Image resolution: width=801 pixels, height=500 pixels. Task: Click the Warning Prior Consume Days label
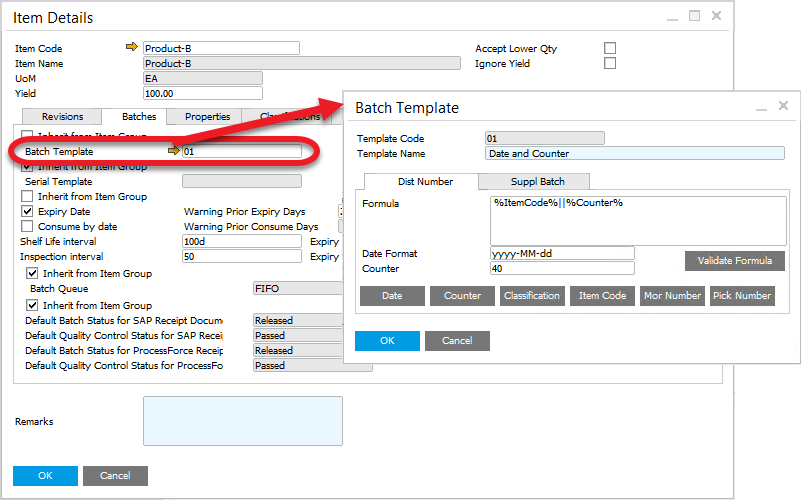pos(251,226)
